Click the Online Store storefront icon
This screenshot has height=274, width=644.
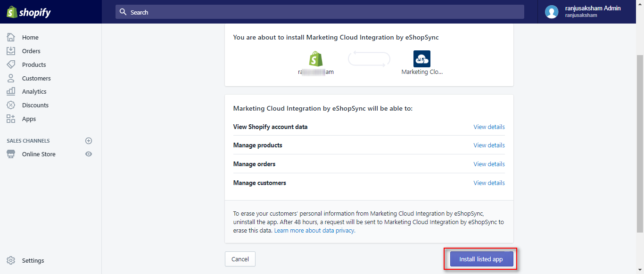11,154
